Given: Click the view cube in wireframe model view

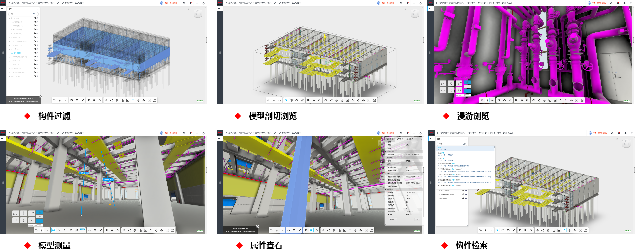Looking at the screenshot, I should [198, 13].
